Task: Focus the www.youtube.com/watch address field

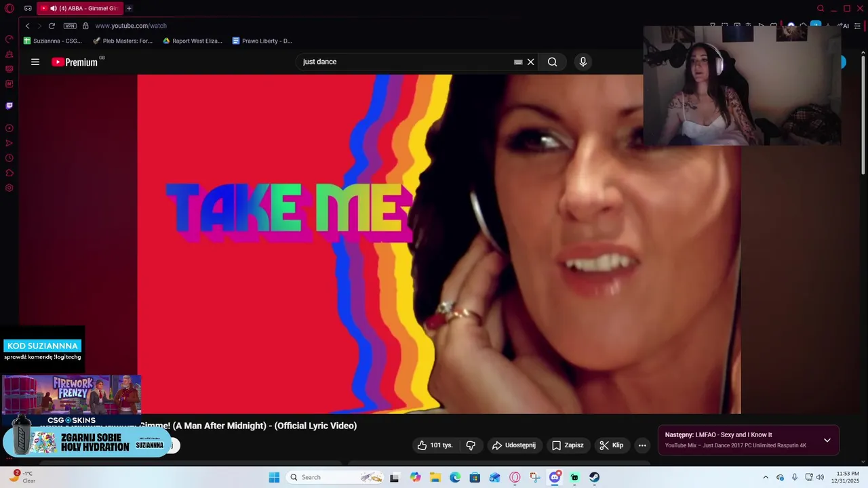Action: point(131,26)
